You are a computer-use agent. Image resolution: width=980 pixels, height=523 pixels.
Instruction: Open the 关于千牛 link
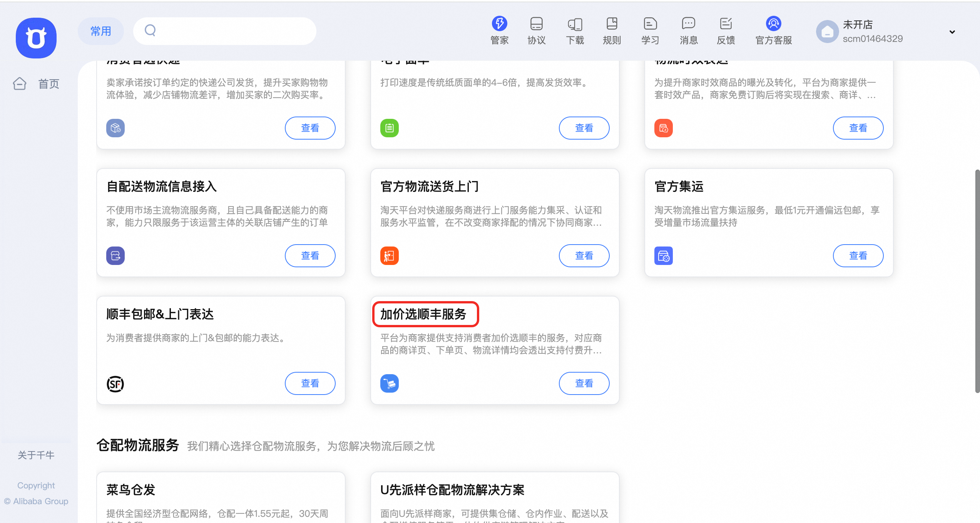[36, 455]
